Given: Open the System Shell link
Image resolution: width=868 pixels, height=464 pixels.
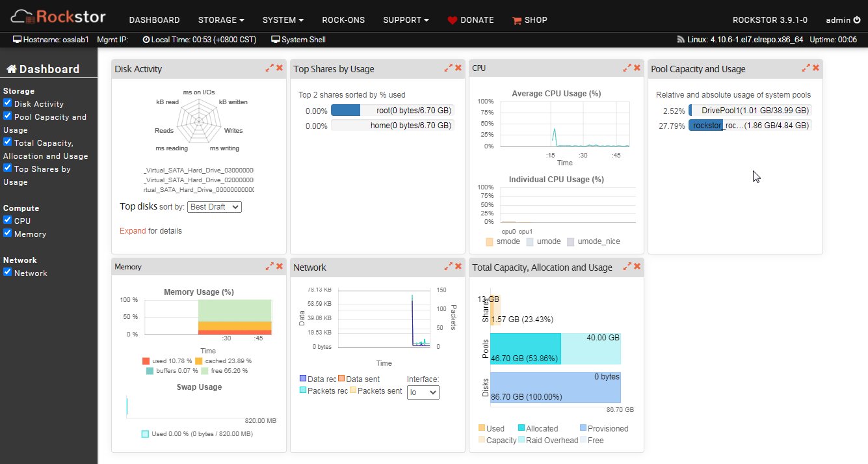Looking at the screenshot, I should tap(303, 40).
